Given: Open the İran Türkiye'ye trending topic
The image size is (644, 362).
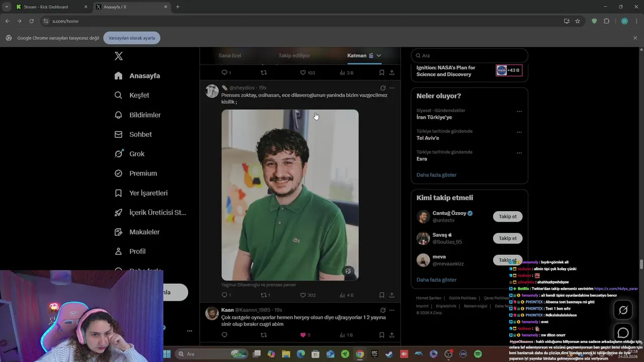Looking at the screenshot, I should click(434, 117).
